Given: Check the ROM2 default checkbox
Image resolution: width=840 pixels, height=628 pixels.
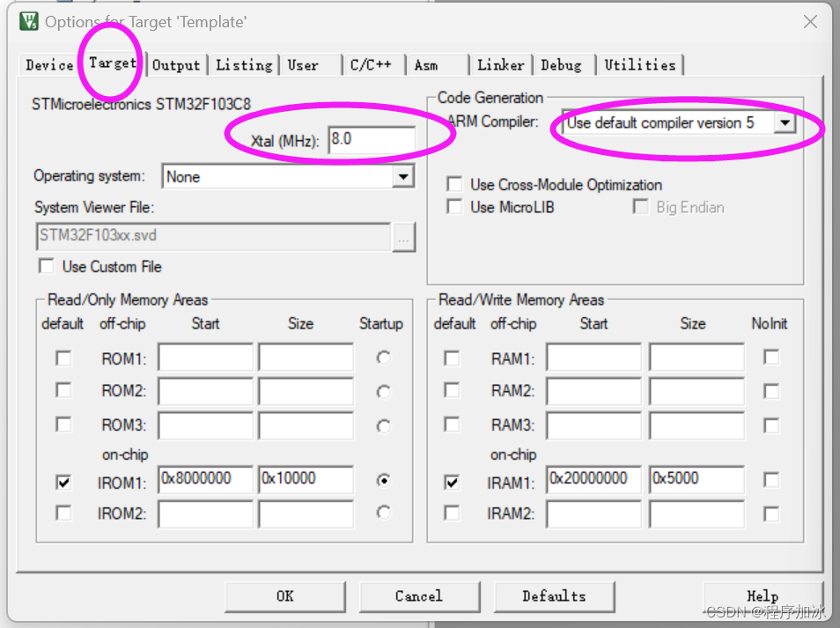Looking at the screenshot, I should point(63,390).
